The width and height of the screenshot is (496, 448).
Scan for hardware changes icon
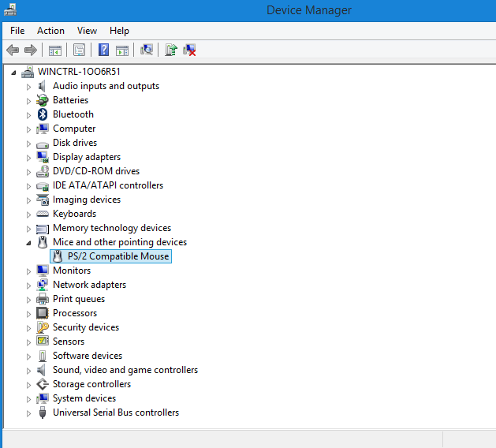tap(146, 50)
